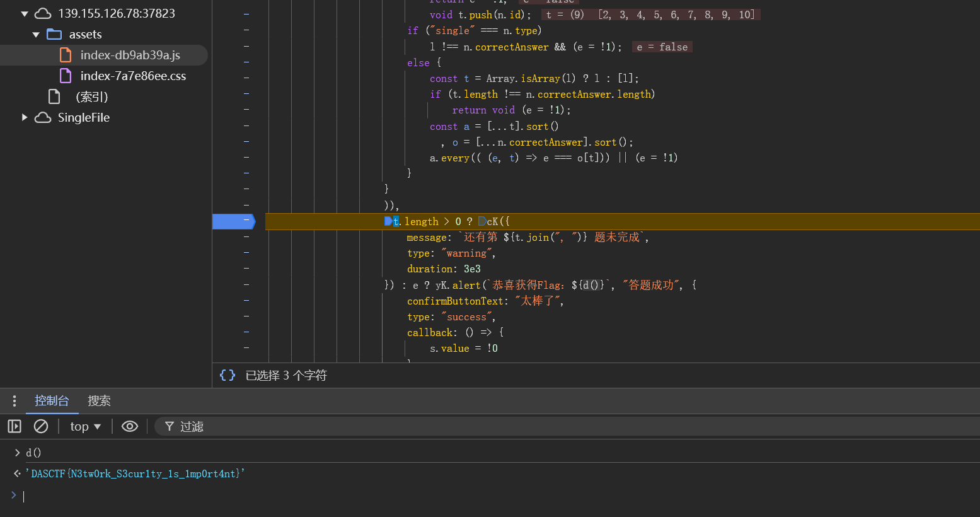
Task: Click the purple CSS file icon
Action: tap(66, 76)
